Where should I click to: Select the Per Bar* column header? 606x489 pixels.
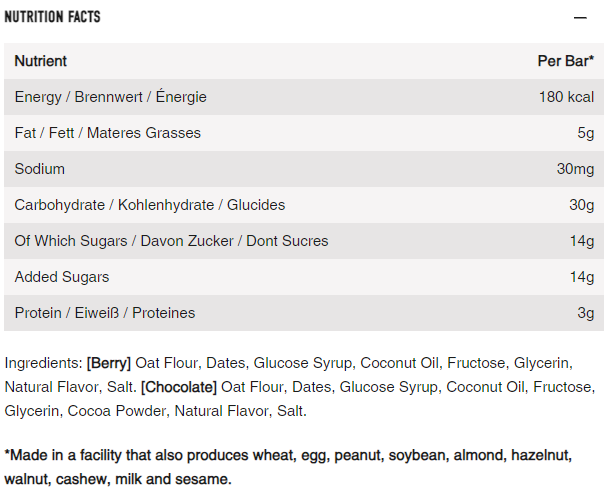point(566,61)
